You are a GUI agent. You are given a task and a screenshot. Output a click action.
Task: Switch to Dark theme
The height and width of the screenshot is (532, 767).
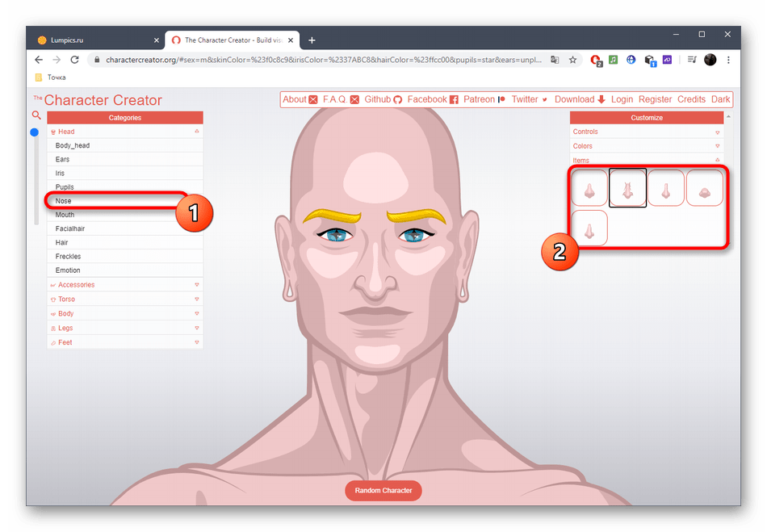tap(720, 99)
